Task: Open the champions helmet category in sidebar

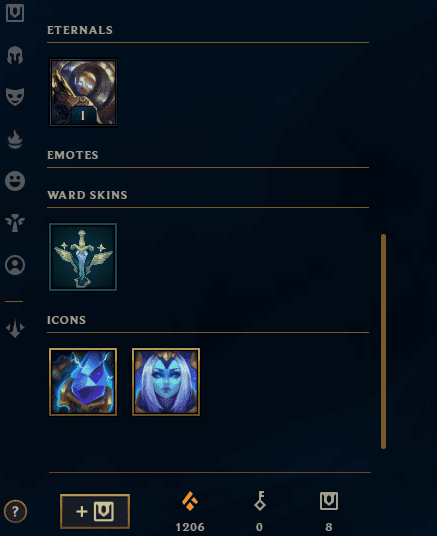Action: [15, 55]
